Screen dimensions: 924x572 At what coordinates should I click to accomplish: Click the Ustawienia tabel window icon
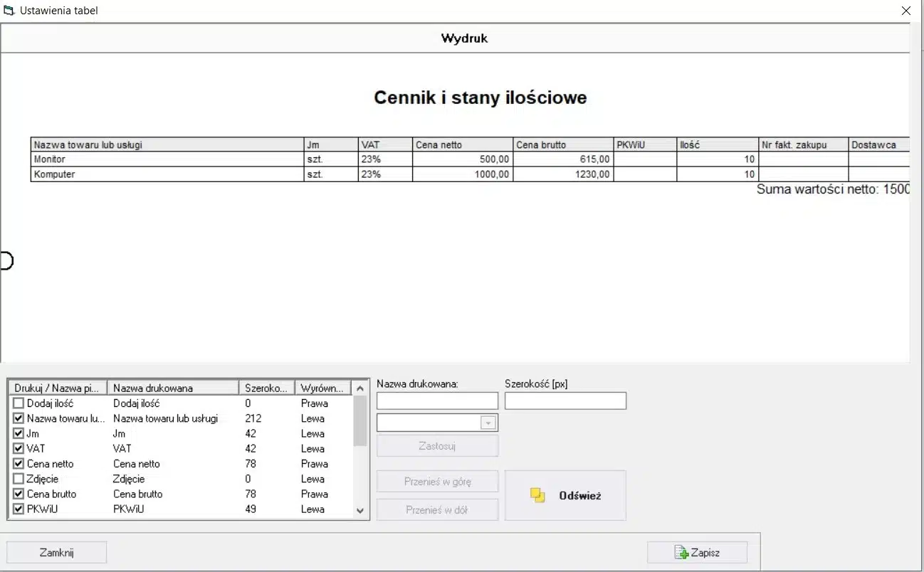(x=9, y=11)
